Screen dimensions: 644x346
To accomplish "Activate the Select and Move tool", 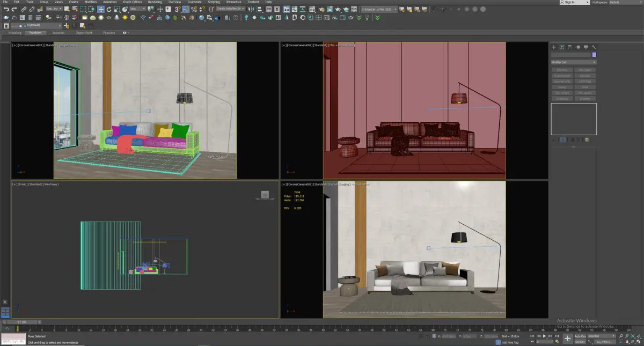I will pos(101,9).
